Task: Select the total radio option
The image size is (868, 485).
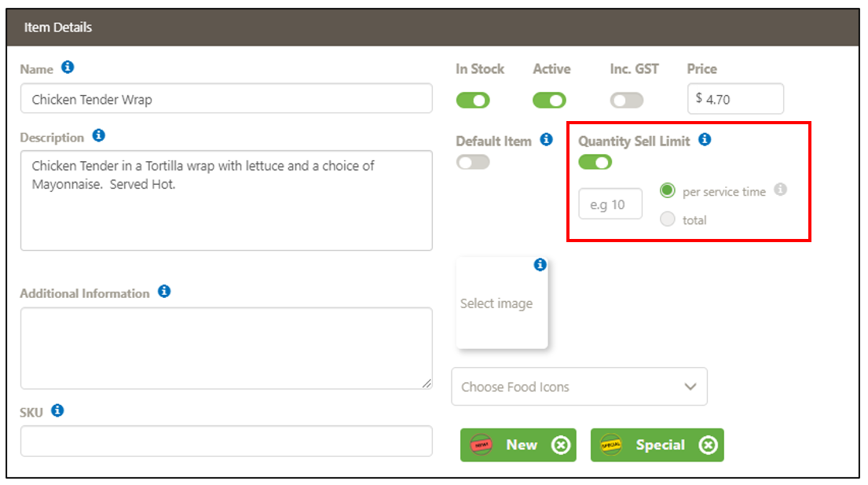Action: (x=668, y=220)
